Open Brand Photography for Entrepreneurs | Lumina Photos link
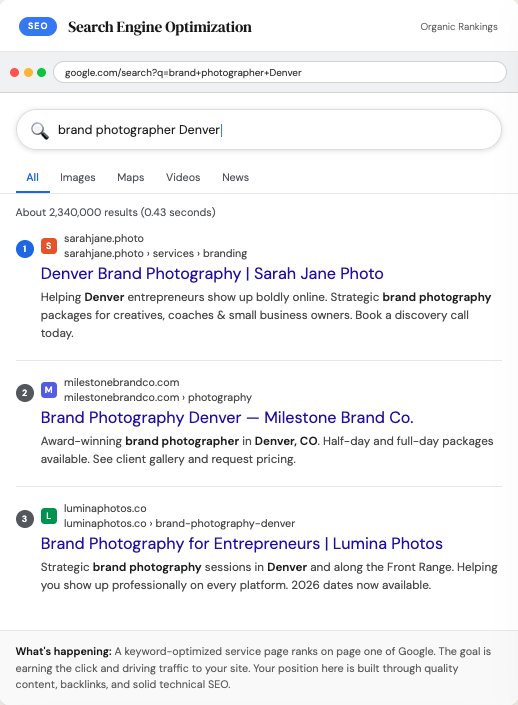This screenshot has height=705, width=518. click(241, 543)
